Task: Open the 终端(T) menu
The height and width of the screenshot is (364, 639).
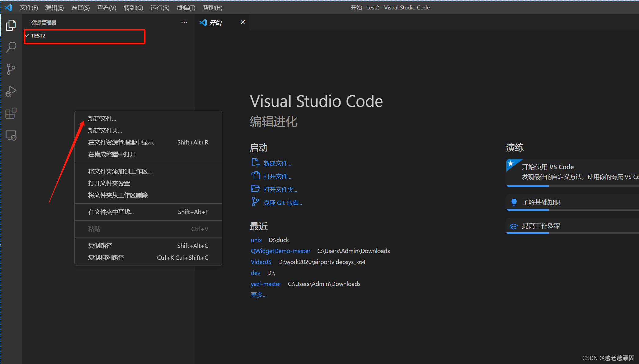Action: (x=186, y=8)
